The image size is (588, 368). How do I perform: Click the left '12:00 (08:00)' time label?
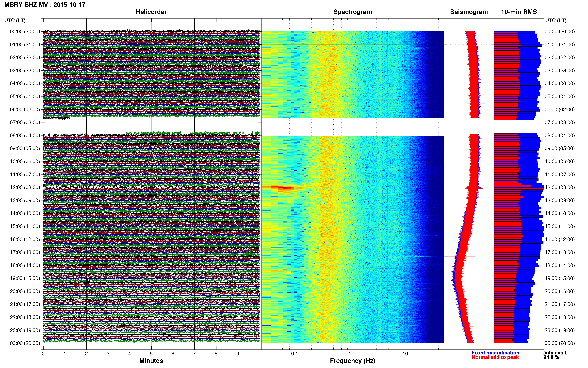[25, 187]
